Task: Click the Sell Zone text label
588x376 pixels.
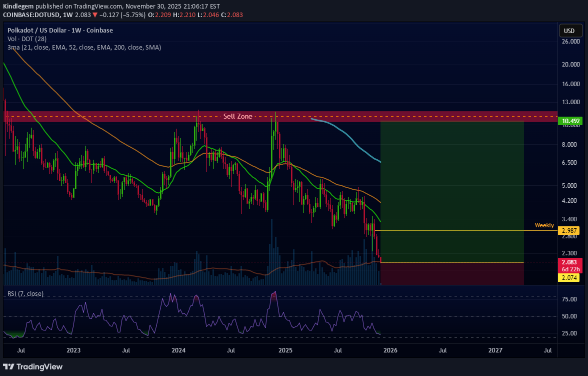Action: (237, 116)
